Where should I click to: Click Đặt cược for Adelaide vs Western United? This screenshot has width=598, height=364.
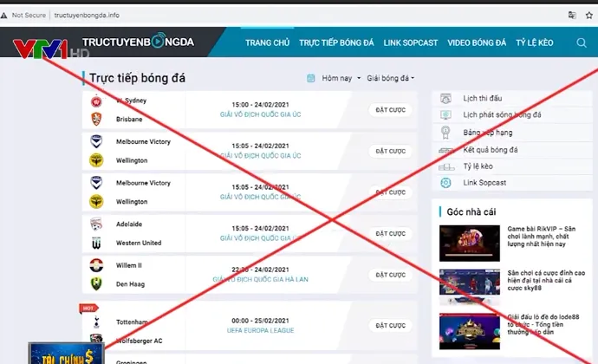coord(390,233)
